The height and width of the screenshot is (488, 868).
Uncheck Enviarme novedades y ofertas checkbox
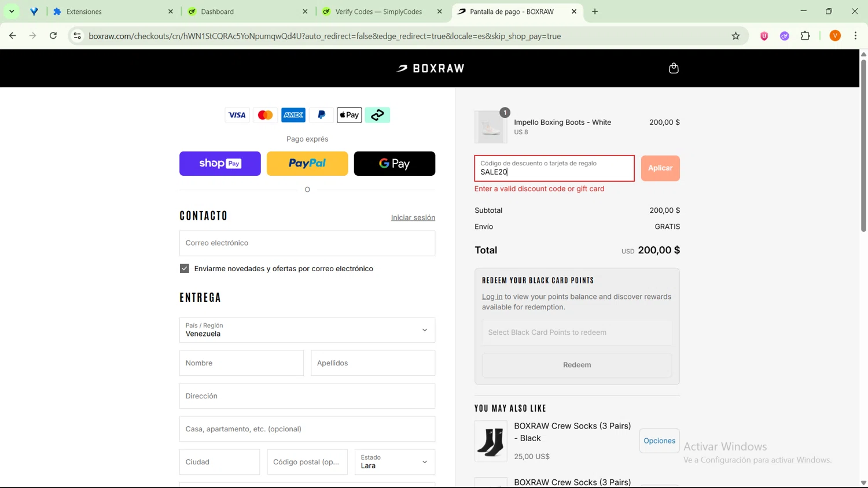pyautogui.click(x=185, y=268)
